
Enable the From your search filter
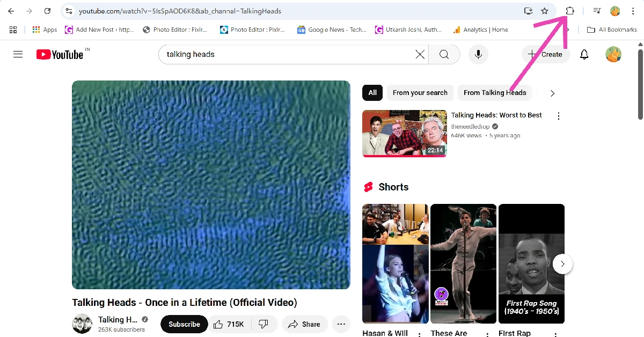tap(420, 92)
